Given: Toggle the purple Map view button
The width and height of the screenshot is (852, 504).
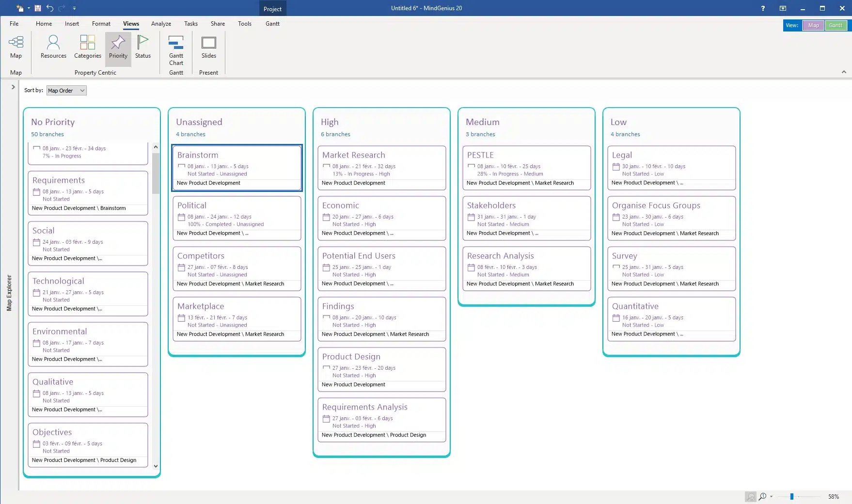Looking at the screenshot, I should [x=813, y=25].
